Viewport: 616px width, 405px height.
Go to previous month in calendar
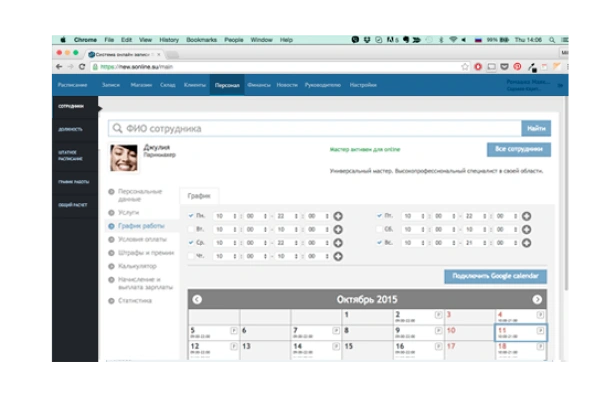197,299
